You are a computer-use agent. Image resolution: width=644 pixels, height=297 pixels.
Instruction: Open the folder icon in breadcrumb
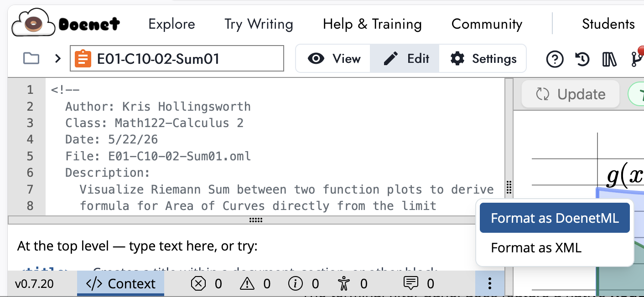(31, 59)
